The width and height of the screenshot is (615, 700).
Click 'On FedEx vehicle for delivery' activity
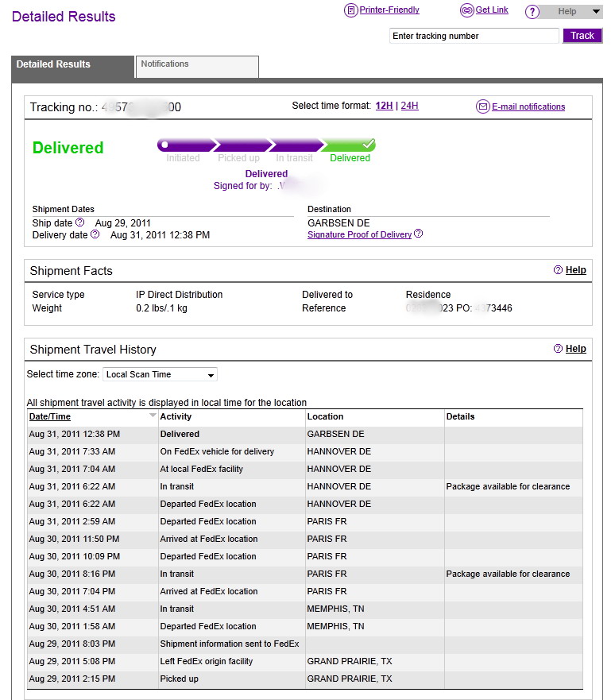(x=217, y=451)
